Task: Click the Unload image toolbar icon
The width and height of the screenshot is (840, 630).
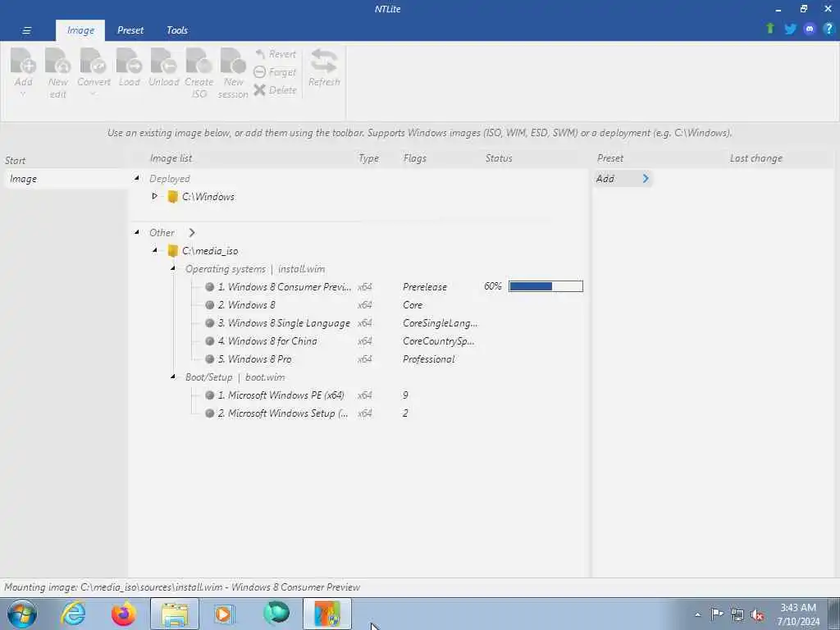Action: click(163, 61)
